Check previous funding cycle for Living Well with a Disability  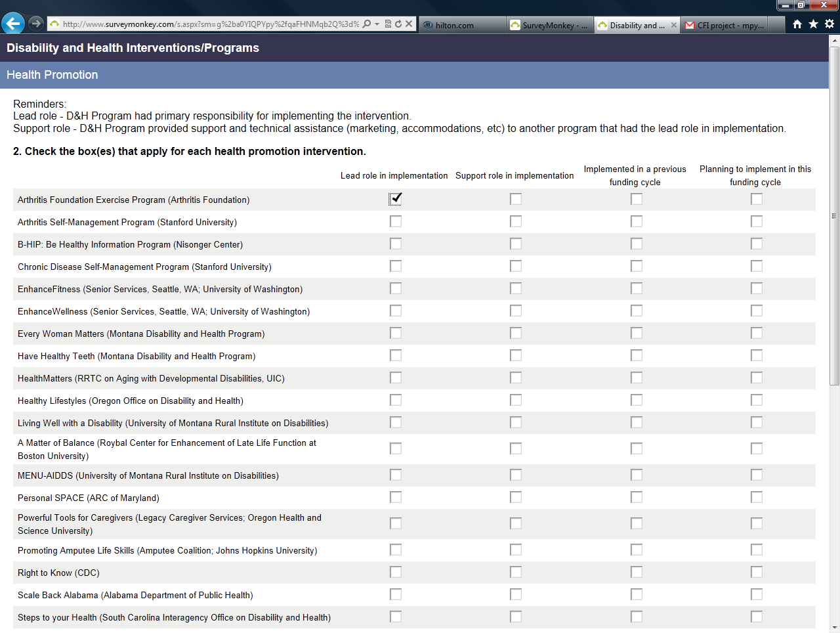[x=637, y=422]
